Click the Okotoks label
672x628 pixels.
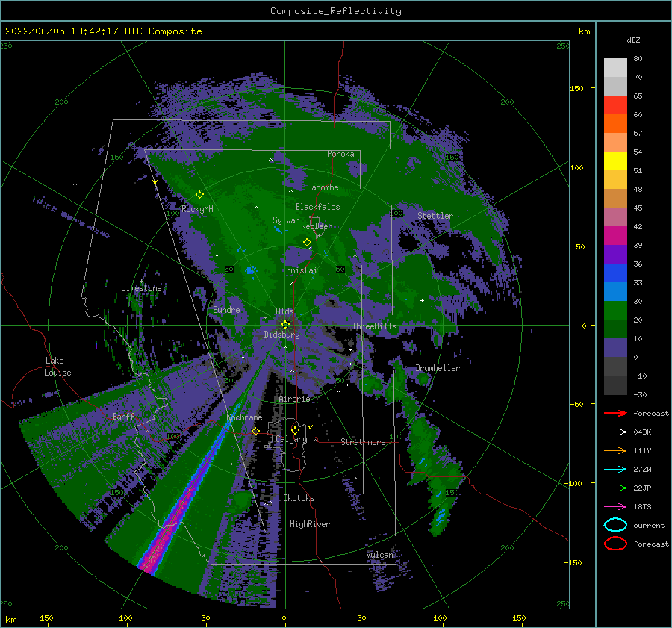click(x=299, y=498)
